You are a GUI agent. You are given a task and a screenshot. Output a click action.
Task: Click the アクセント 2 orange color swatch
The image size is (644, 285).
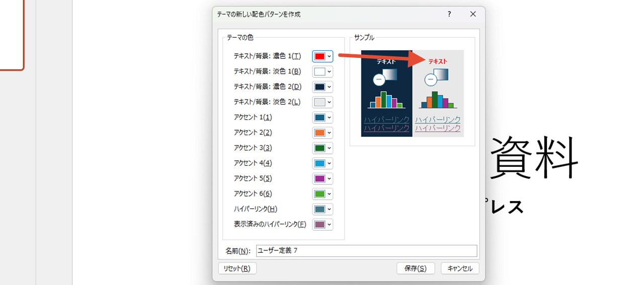coord(320,133)
